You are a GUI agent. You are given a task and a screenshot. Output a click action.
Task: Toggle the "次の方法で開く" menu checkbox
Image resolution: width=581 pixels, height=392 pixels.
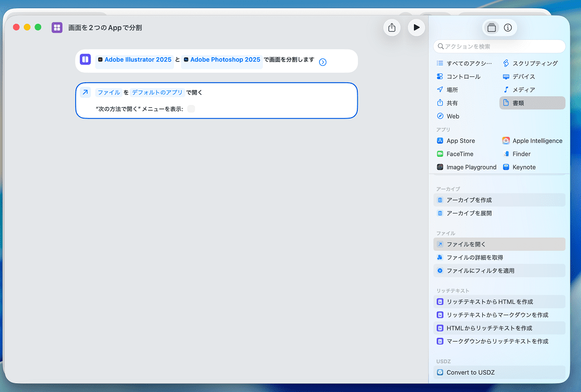pyautogui.click(x=191, y=109)
